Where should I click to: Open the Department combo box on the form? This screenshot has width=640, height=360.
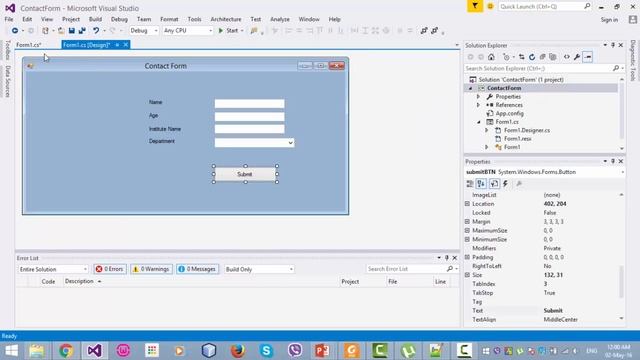tap(290, 143)
